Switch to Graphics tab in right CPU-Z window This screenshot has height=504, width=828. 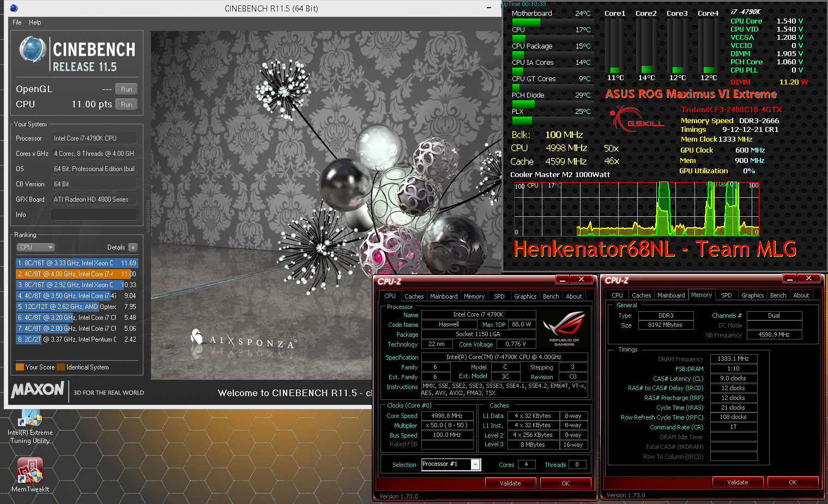(753, 295)
